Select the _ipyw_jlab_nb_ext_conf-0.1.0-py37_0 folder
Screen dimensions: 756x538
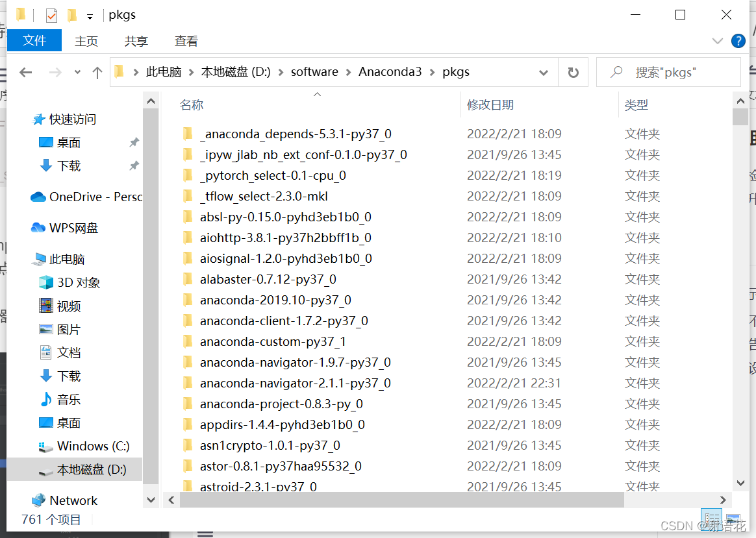coord(303,154)
